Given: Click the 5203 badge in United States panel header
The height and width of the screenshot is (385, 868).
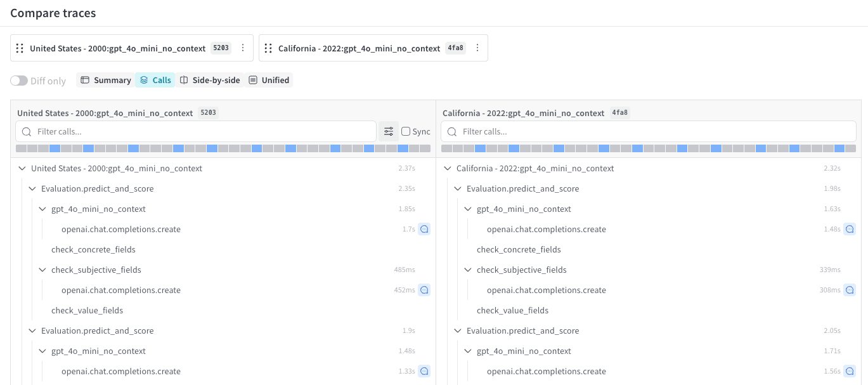Looking at the screenshot, I should point(208,113).
